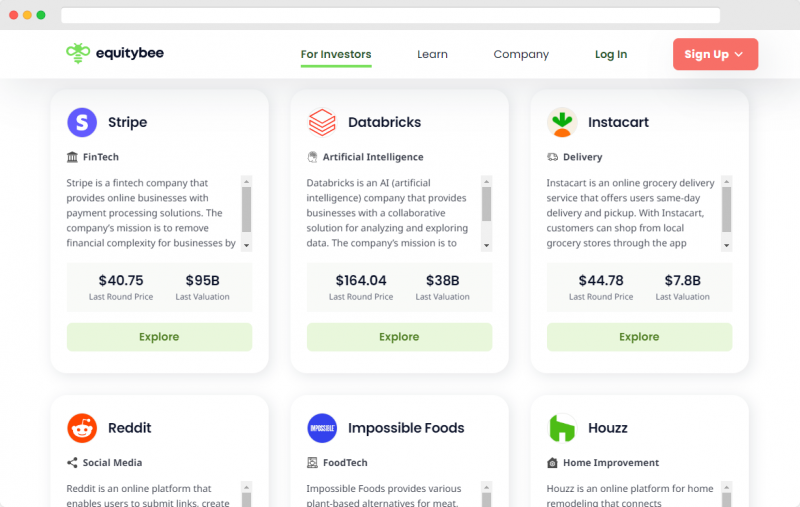Viewport: 800px width, 507px height.
Task: Click the Stripe company logo
Action: click(82, 122)
